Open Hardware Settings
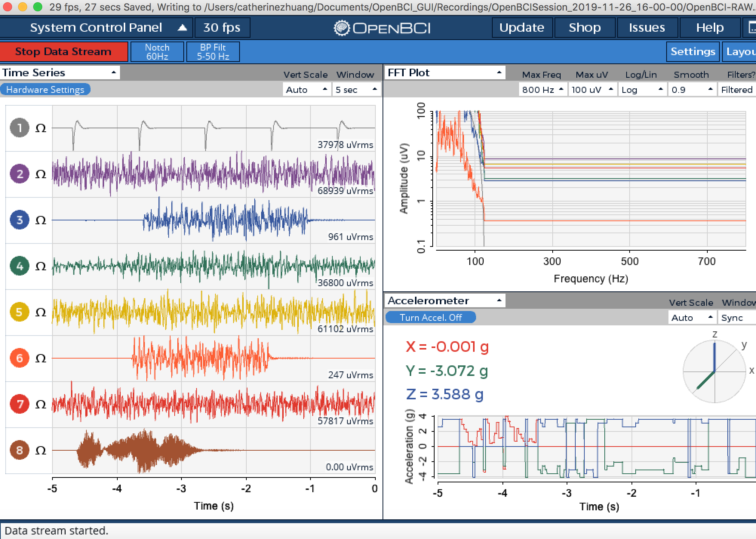 pyautogui.click(x=45, y=89)
